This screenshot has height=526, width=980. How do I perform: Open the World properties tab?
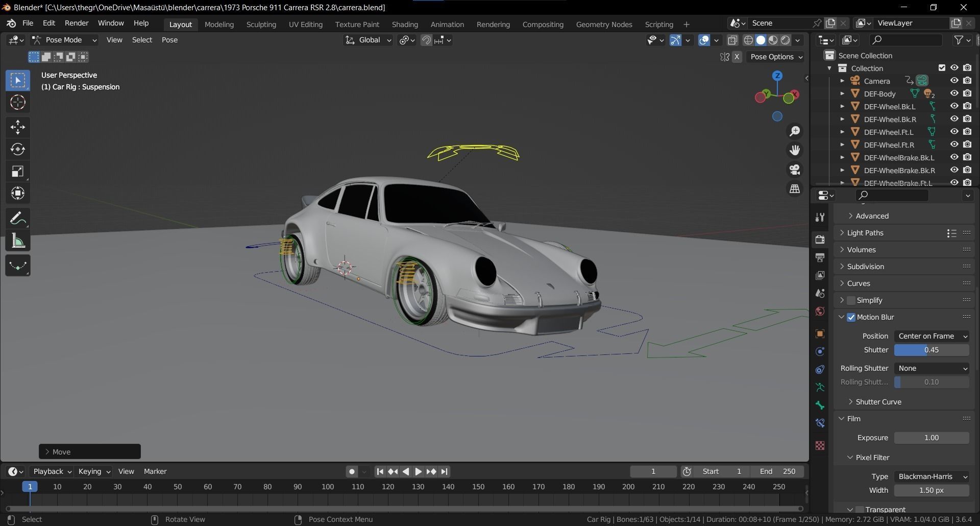820,311
